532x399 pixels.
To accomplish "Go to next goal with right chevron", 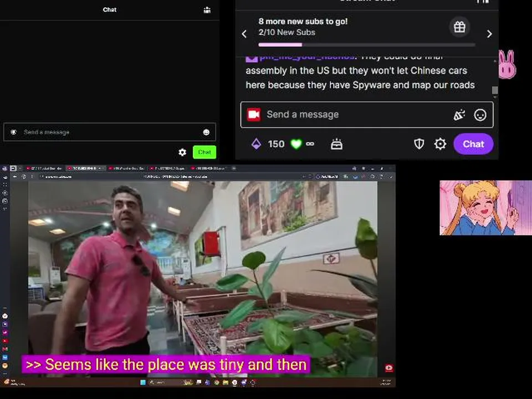I will (489, 34).
